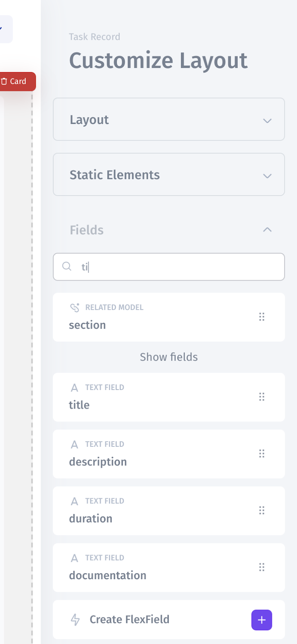Click the red Card delete button

(15, 81)
